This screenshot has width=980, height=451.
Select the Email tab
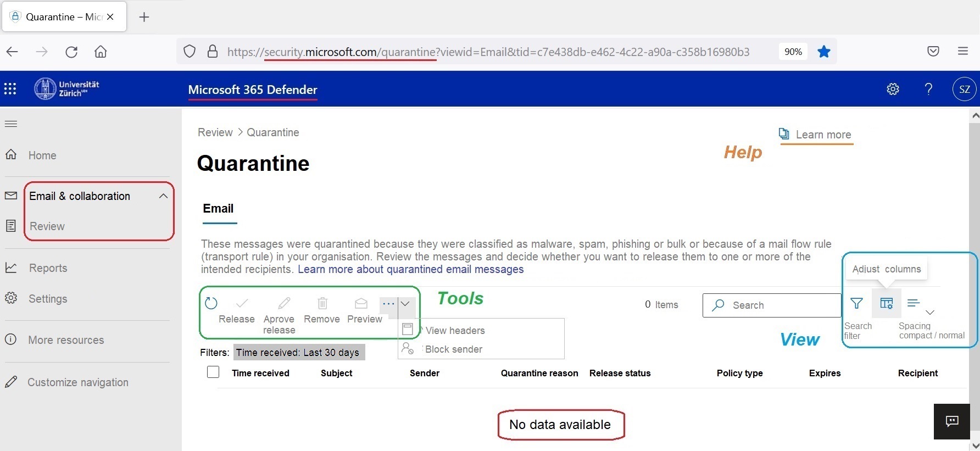click(x=218, y=209)
